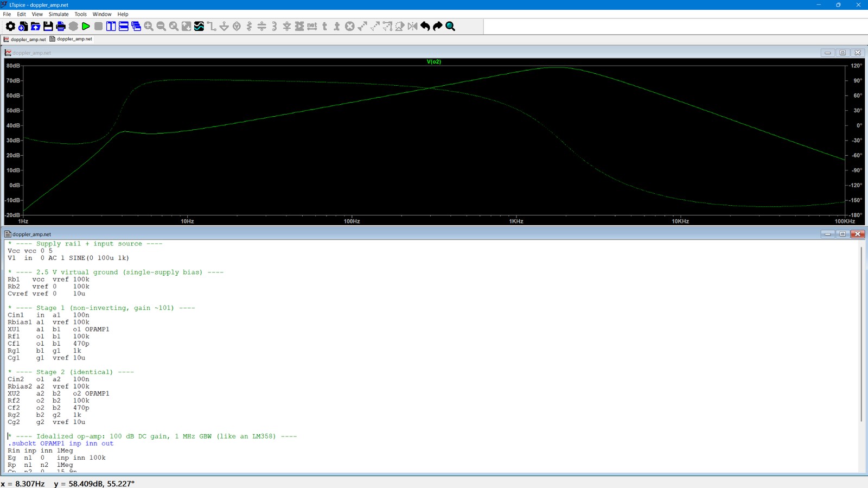The image size is (868, 488).
Task: Select the delete X tool
Action: click(x=350, y=26)
